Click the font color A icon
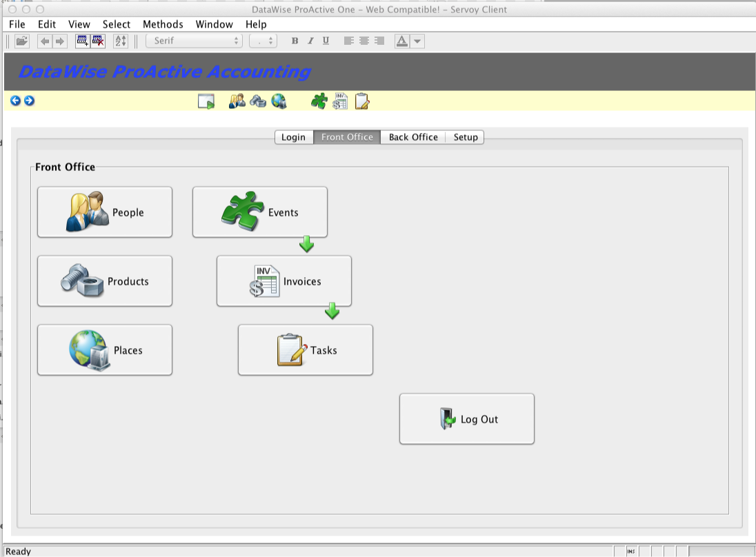Image resolution: width=756 pixels, height=557 pixels. [x=401, y=41]
